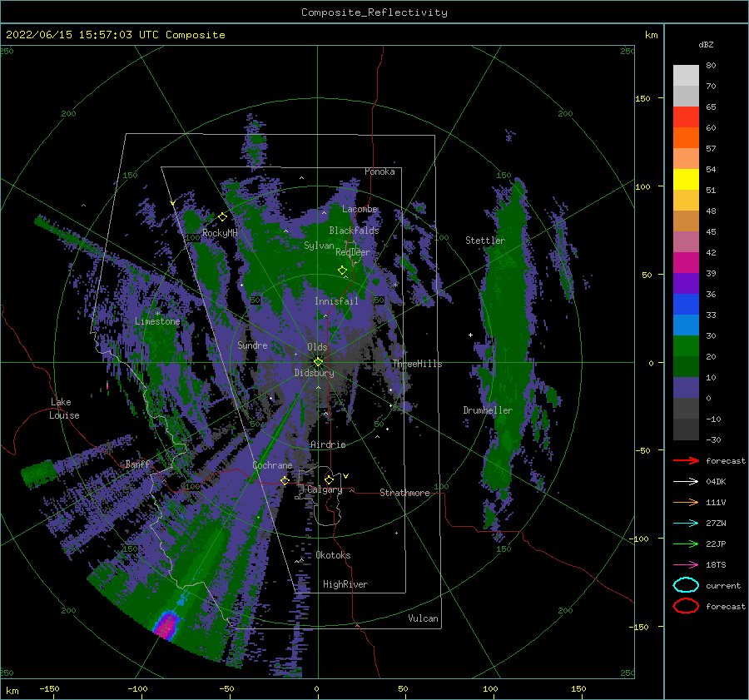Click the cyan current ellipse legend icon

[686, 585]
